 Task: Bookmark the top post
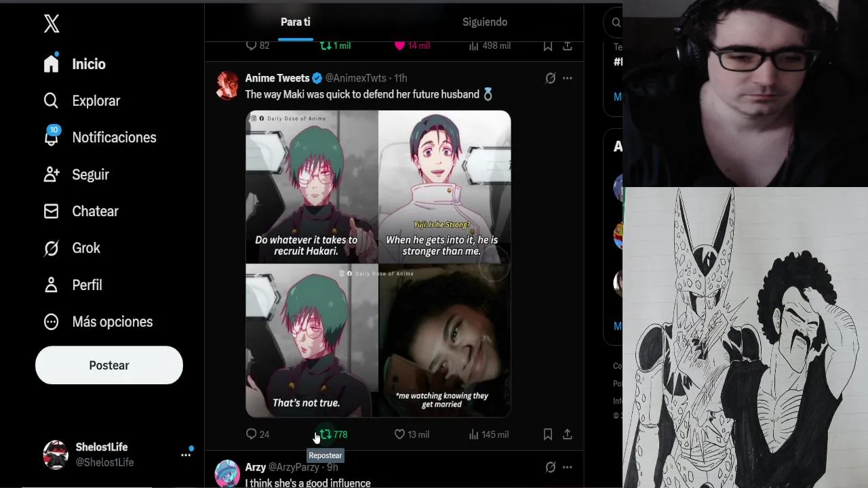click(x=548, y=45)
